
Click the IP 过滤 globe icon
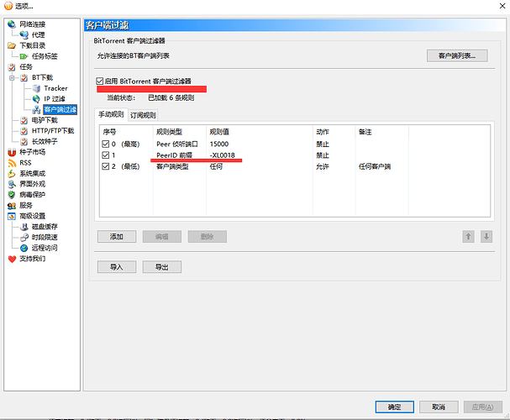[x=36, y=99]
